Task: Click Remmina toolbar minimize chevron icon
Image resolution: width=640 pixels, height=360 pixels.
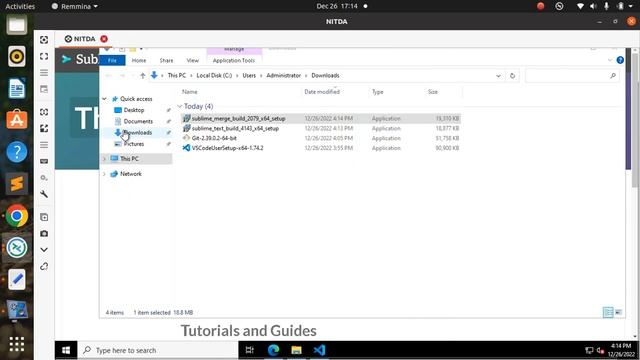Action: (44, 250)
